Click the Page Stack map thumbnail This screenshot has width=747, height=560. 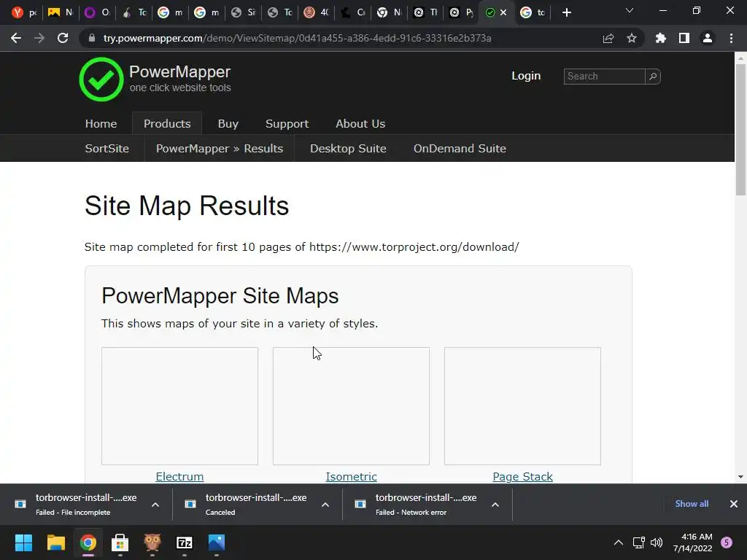coord(522,406)
